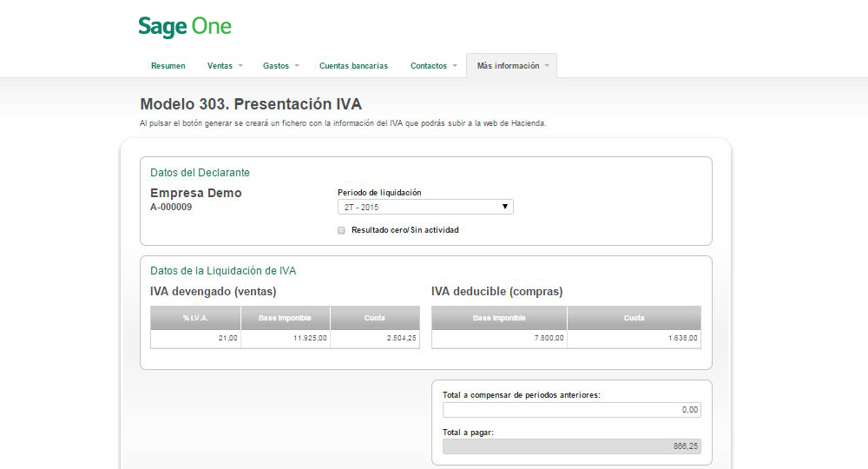868x469 pixels.
Task: Click Cuota header under IVA devengado
Action: 374,318
